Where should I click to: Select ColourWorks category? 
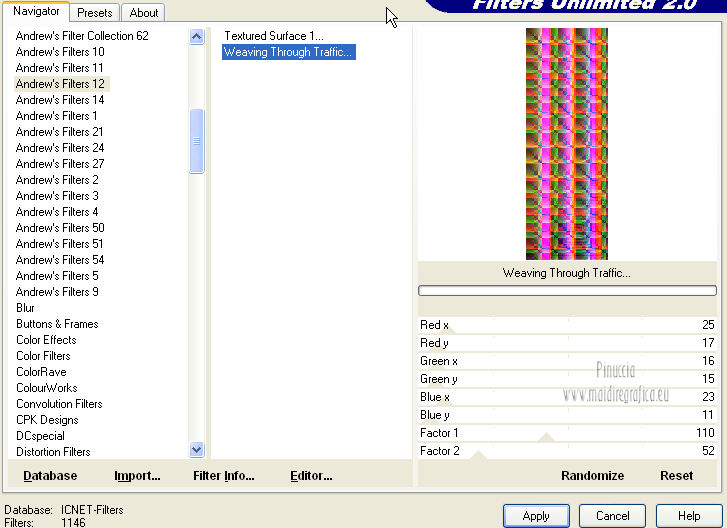[46, 388]
